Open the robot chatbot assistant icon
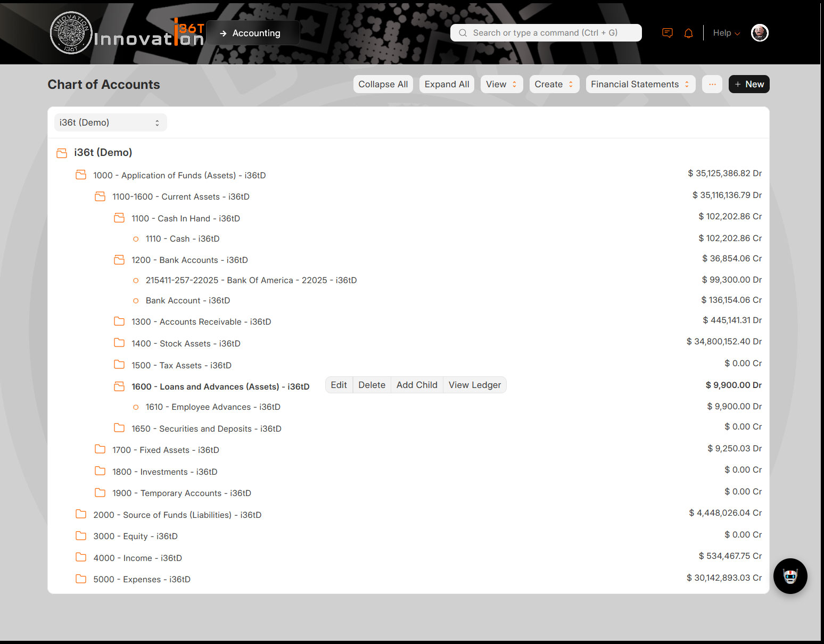 click(x=790, y=576)
